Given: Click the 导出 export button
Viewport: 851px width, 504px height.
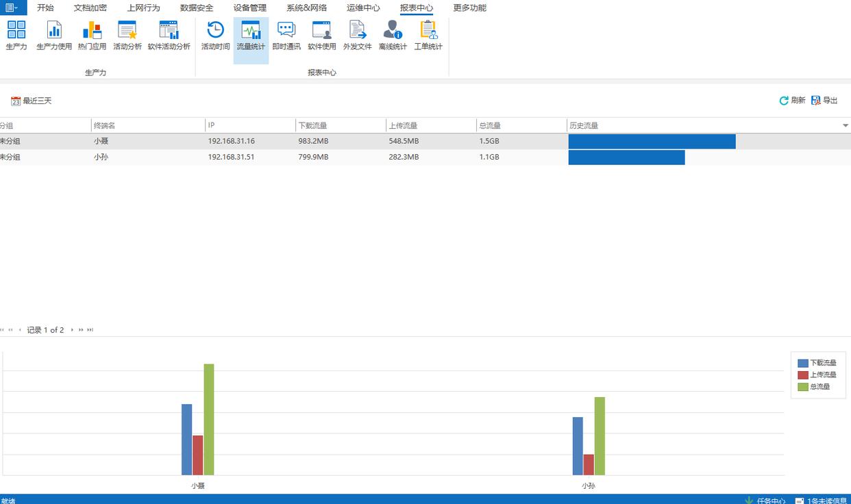Looking at the screenshot, I should click(x=824, y=101).
